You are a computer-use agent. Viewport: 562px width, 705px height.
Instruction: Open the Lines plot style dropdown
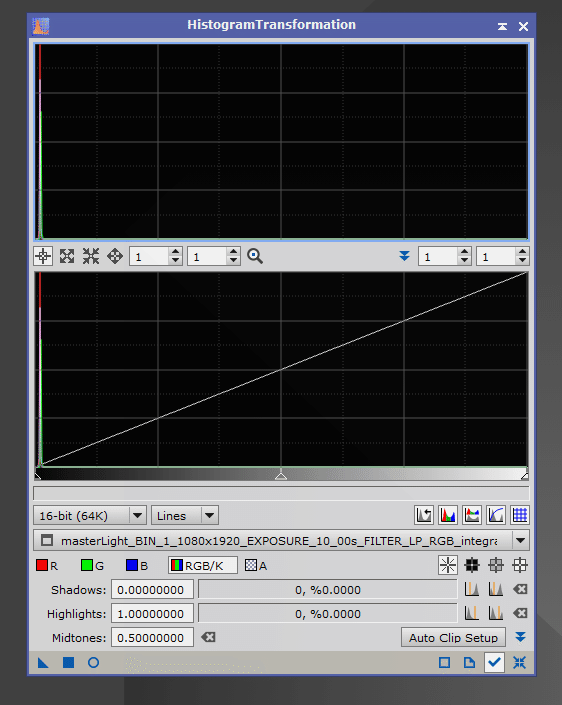point(185,515)
